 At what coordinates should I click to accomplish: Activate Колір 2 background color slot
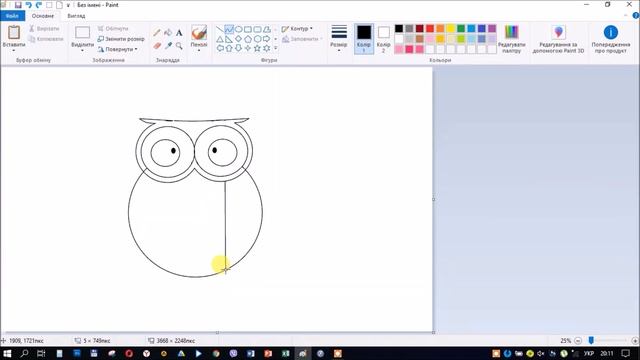383,39
